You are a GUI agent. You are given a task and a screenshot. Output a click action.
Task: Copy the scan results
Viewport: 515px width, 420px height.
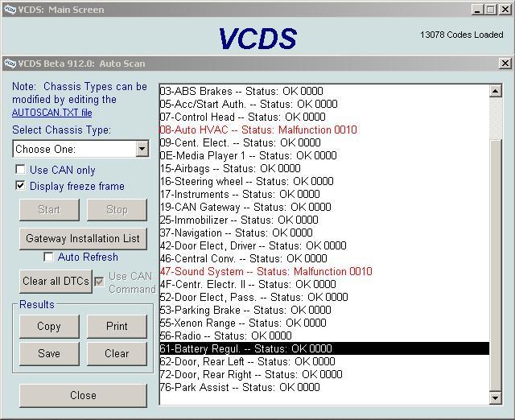click(x=49, y=326)
